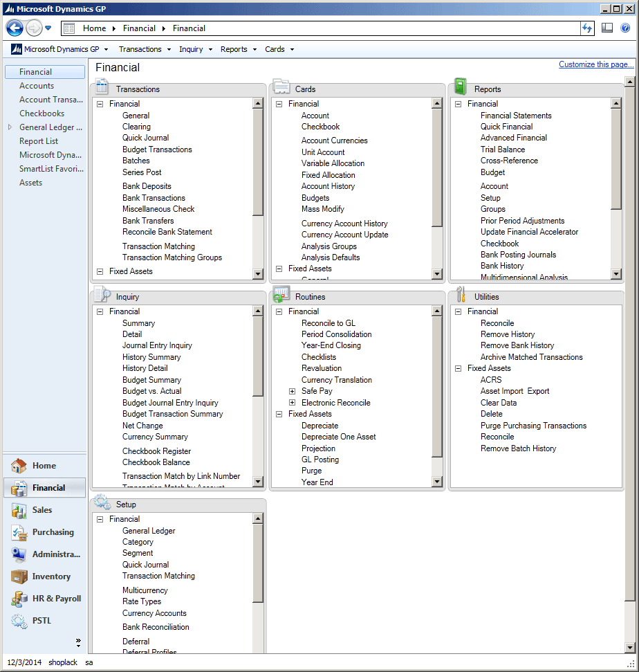
Task: Open Checkbook Register inquiry
Action: click(x=156, y=451)
